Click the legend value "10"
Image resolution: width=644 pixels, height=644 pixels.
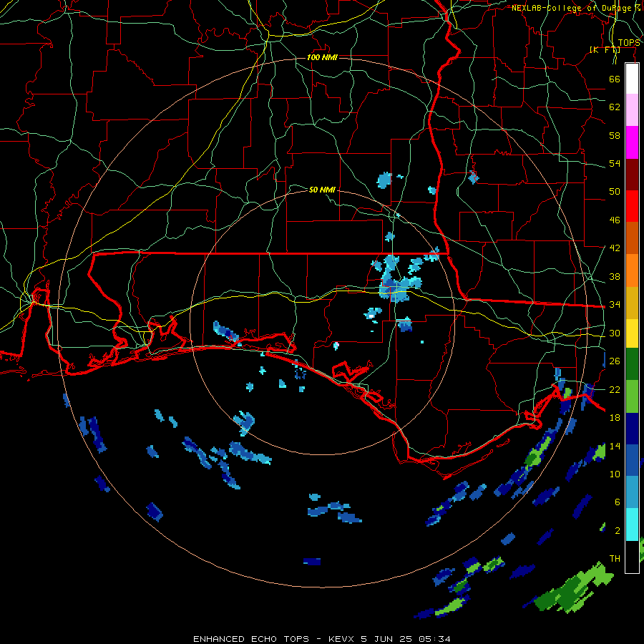coord(615,474)
